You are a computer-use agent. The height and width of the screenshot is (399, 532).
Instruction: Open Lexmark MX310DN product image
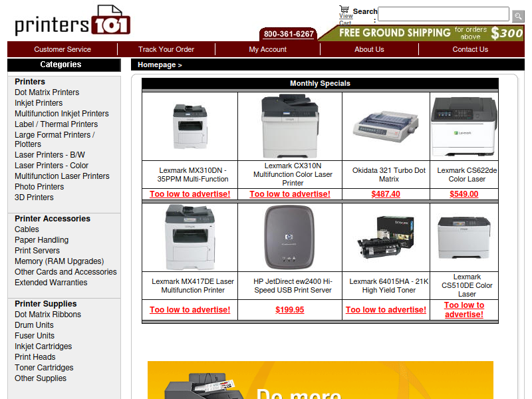(190, 126)
